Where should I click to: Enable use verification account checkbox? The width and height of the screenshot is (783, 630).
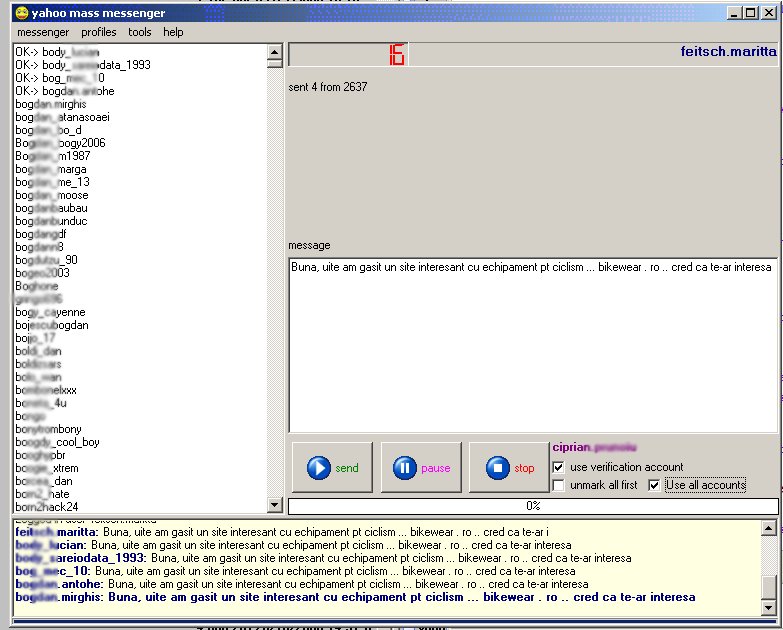click(558, 467)
